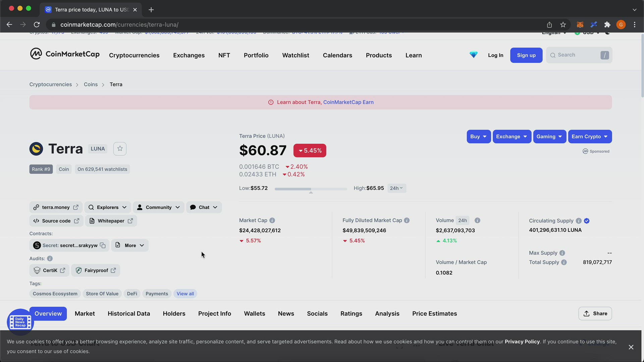Open the Gaming dropdown
This screenshot has width=644, height=362.
(x=549, y=137)
